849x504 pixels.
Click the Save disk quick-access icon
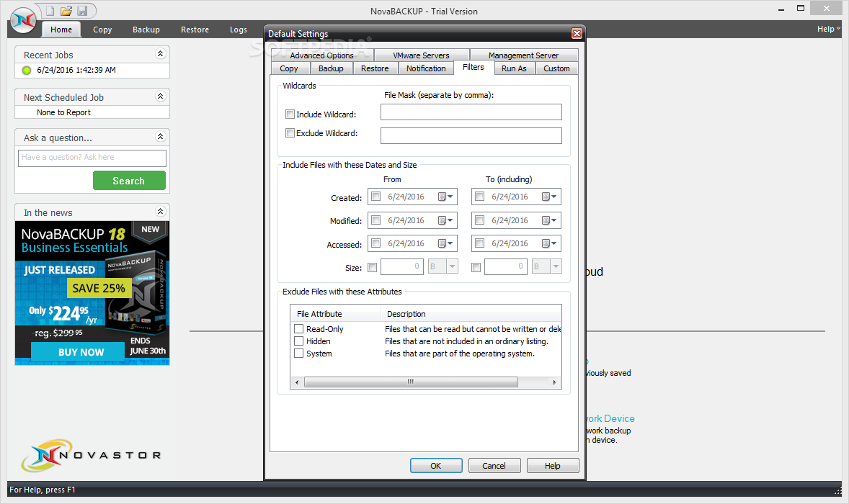coord(82,11)
